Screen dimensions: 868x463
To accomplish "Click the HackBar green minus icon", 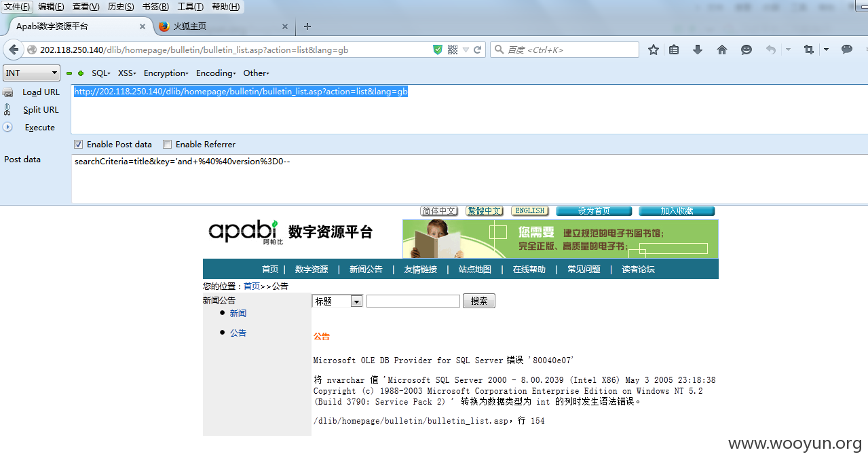I will click(69, 73).
